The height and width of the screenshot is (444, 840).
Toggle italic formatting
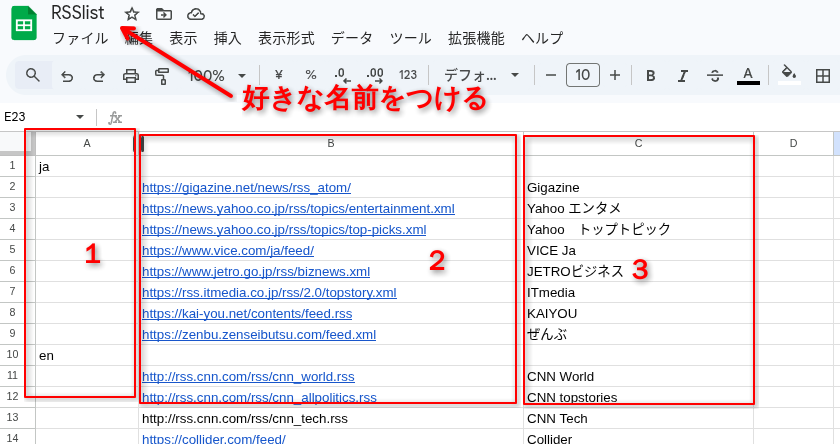(683, 75)
